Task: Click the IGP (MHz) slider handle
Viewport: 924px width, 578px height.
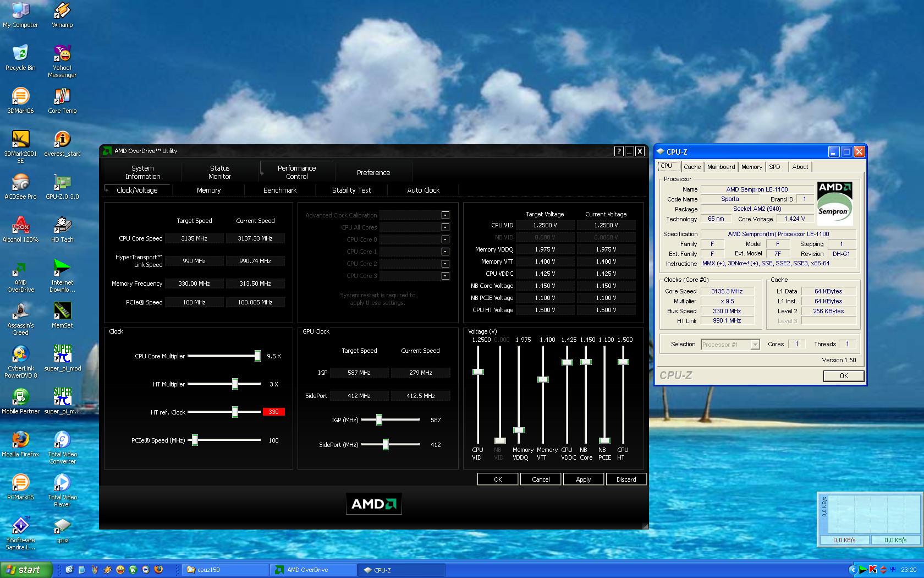Action: coord(379,420)
